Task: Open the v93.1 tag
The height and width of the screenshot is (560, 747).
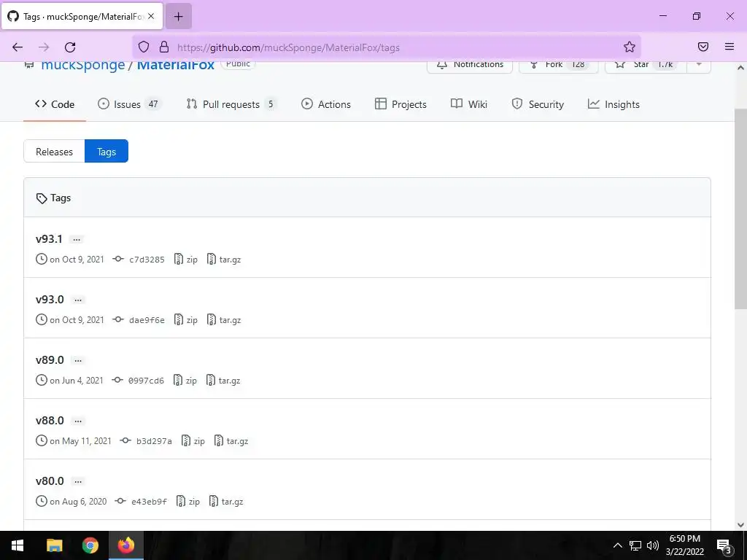Action: pos(49,239)
